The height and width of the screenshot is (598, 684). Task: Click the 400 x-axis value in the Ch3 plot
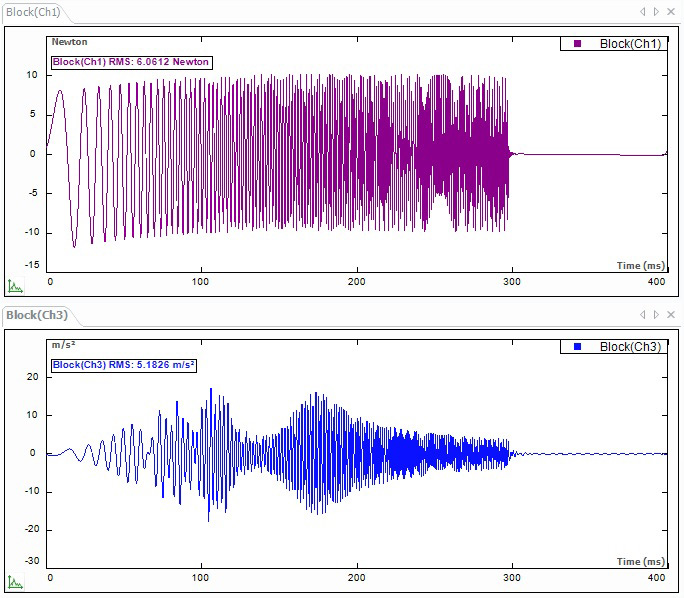pos(657,578)
